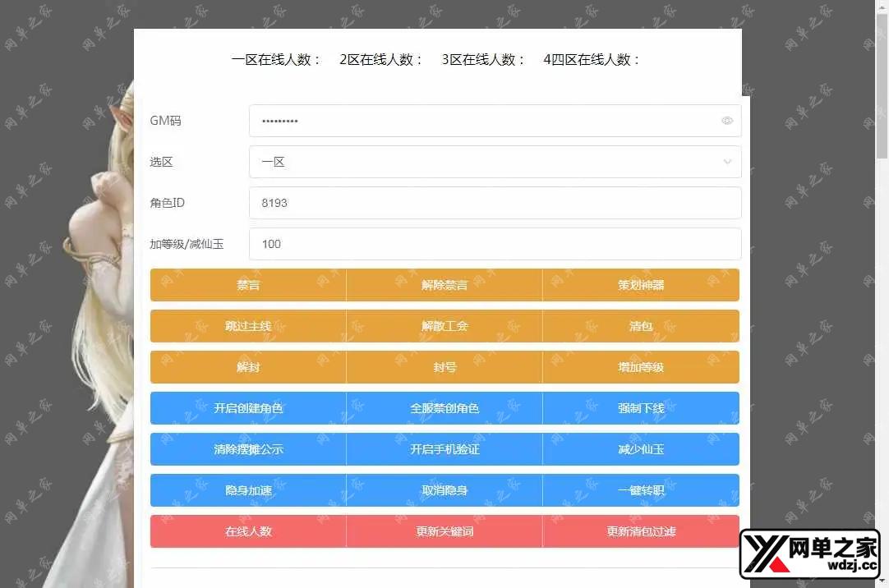Focus the 加等级/减仙玉 input field

(x=495, y=244)
